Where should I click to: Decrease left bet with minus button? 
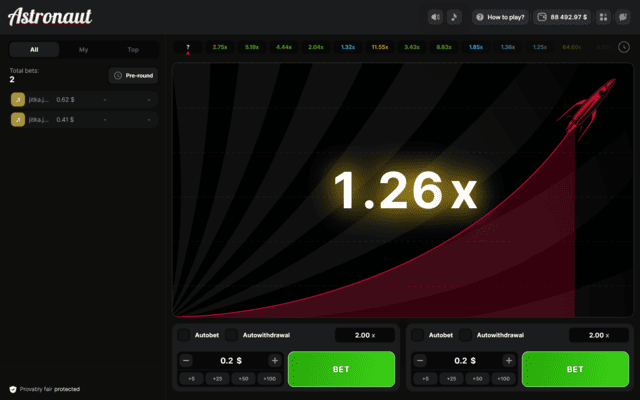pos(186,361)
